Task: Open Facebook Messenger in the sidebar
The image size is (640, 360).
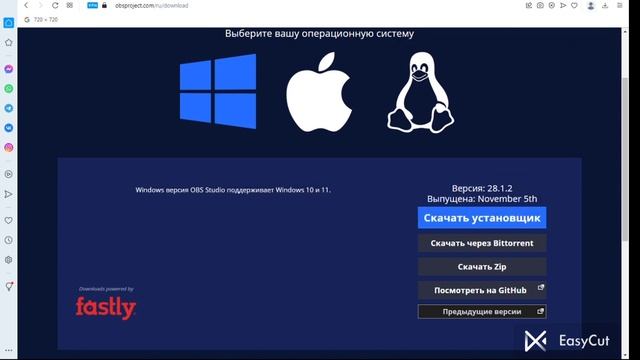Action: [9, 69]
